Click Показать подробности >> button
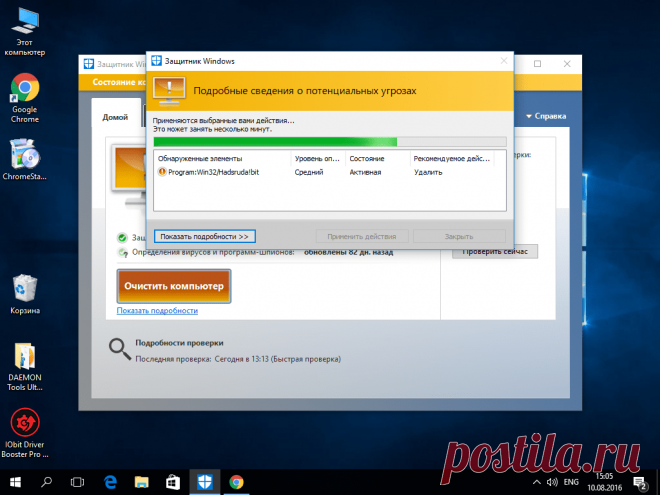 205,237
